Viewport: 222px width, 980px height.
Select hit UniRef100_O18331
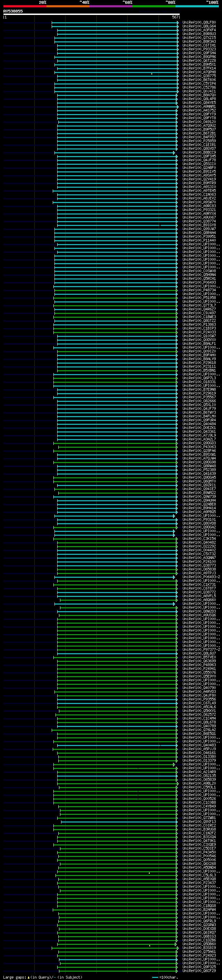coord(199,382)
